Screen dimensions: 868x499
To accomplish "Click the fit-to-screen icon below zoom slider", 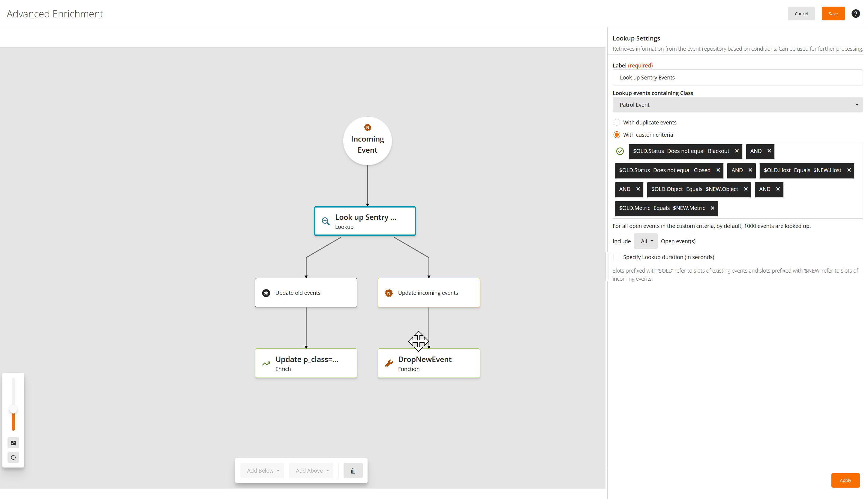I will pyautogui.click(x=14, y=443).
